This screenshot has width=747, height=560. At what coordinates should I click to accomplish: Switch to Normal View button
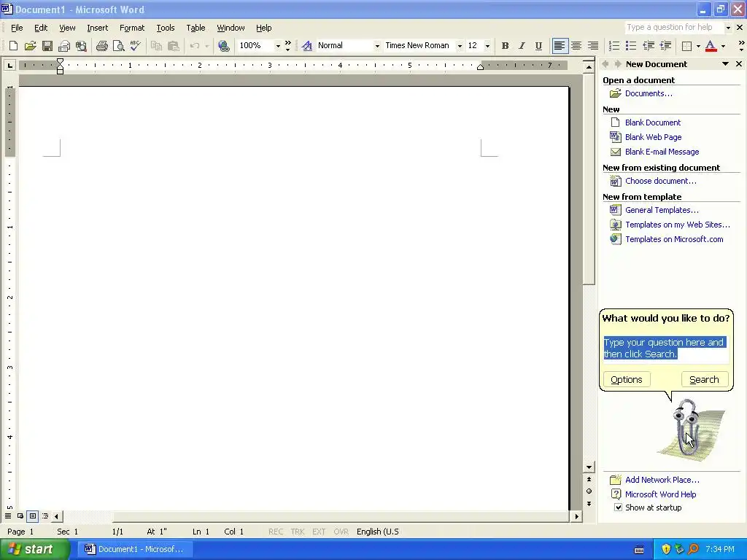tap(8, 516)
